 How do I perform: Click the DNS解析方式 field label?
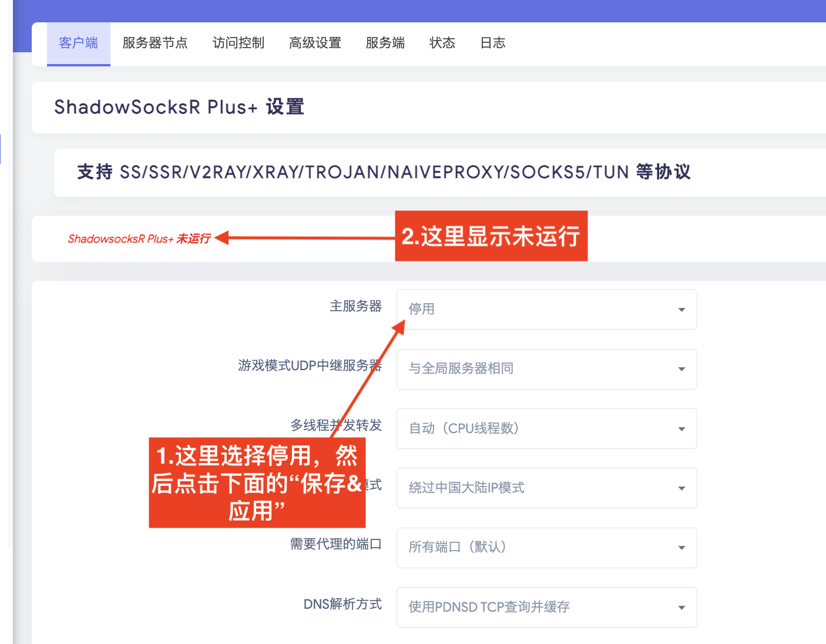(342, 604)
